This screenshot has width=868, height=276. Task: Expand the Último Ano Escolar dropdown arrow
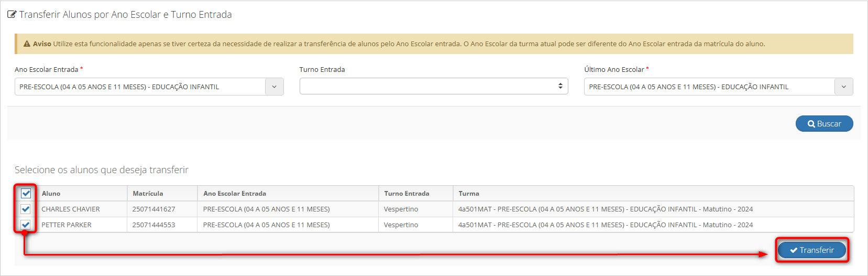(843, 87)
